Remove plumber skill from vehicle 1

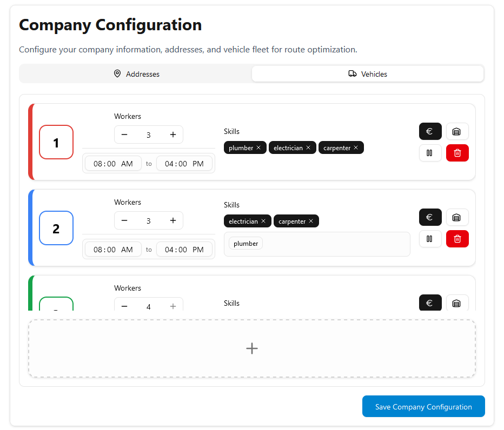[x=258, y=148]
